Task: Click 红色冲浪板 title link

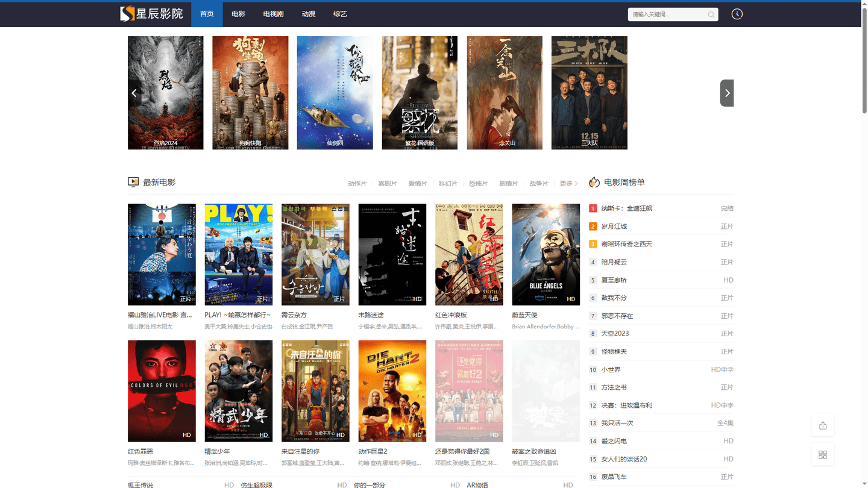Action: click(x=451, y=315)
